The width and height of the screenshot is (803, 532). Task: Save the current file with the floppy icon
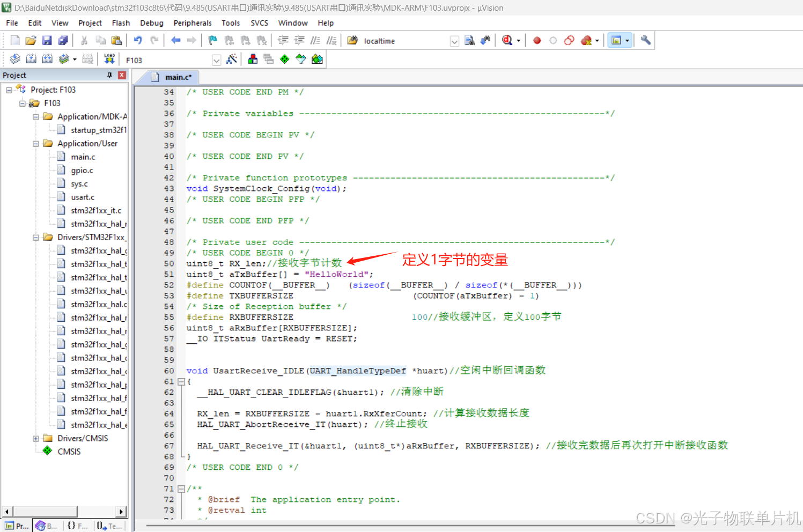pyautogui.click(x=47, y=41)
